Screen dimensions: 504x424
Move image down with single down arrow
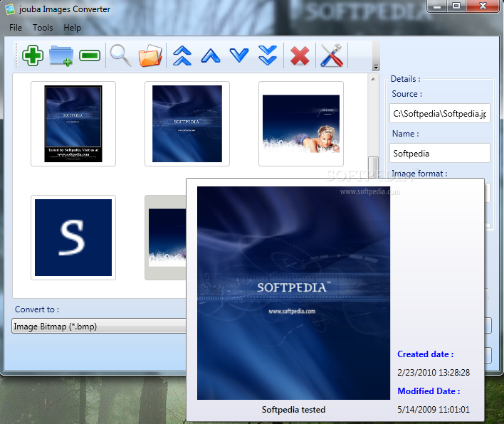pyautogui.click(x=239, y=55)
